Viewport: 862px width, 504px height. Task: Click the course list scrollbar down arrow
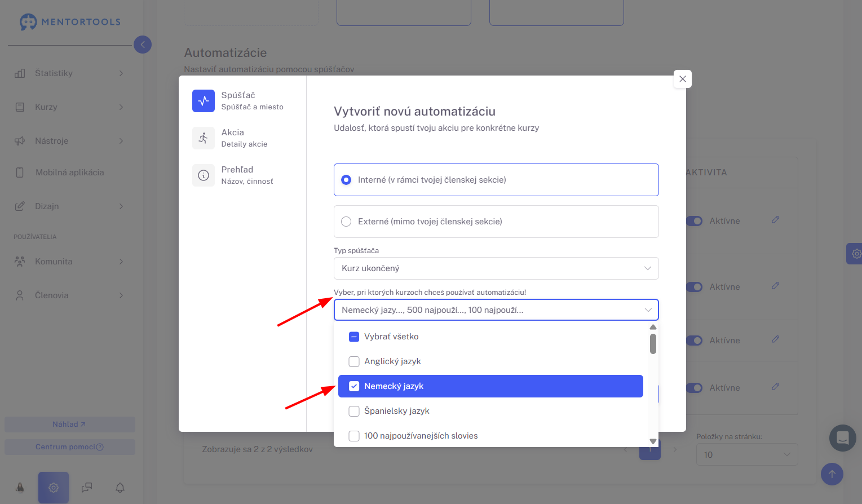point(653,442)
